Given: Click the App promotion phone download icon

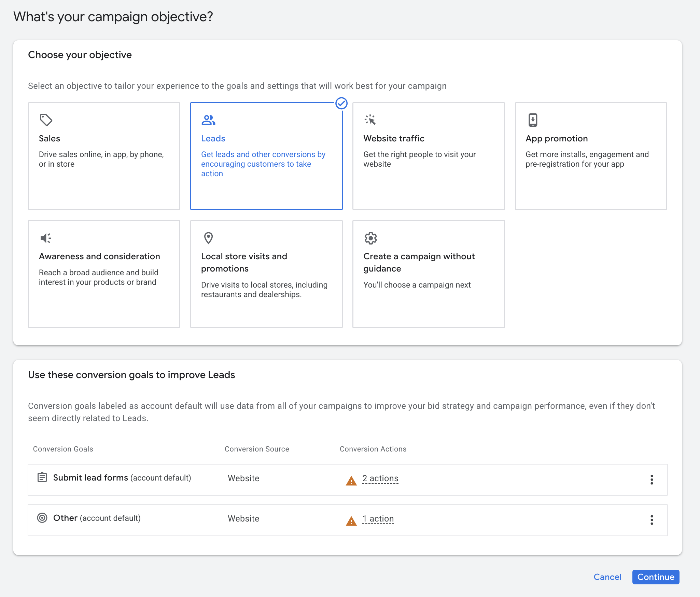Looking at the screenshot, I should pyautogui.click(x=533, y=120).
